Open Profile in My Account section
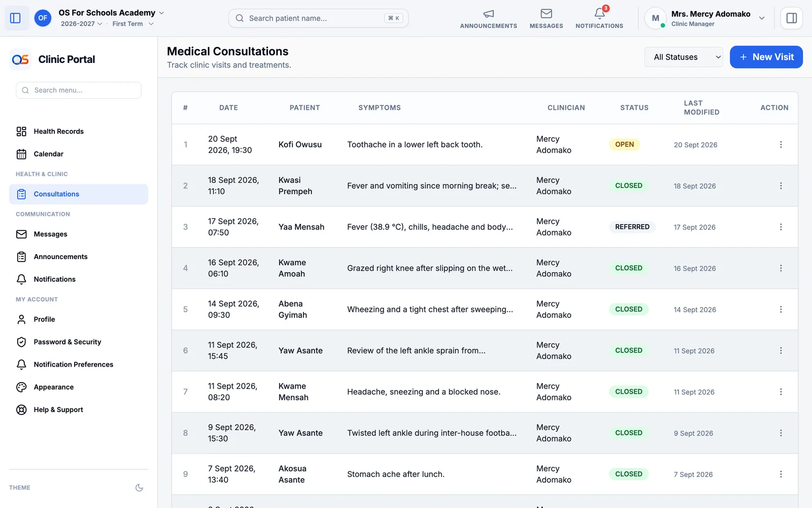The height and width of the screenshot is (508, 812). click(79, 320)
